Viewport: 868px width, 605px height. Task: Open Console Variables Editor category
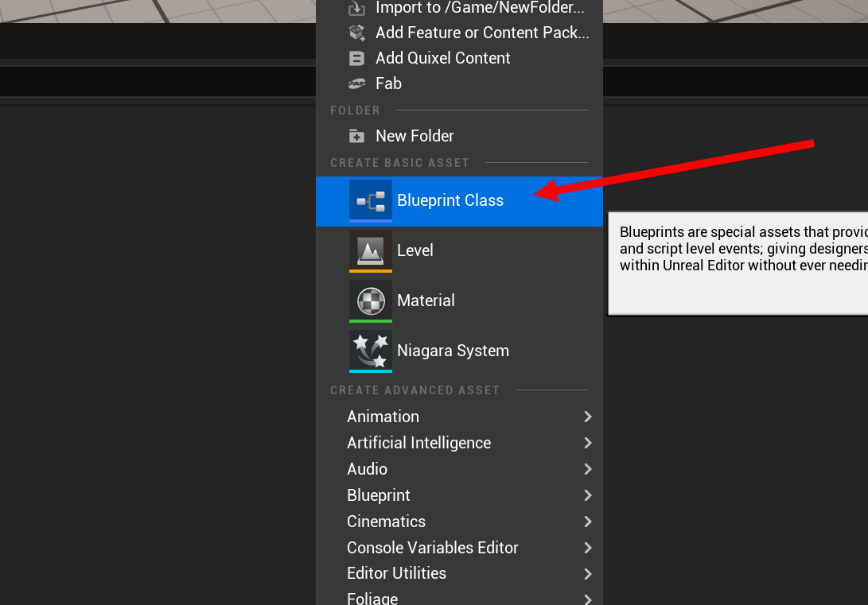pyautogui.click(x=460, y=548)
